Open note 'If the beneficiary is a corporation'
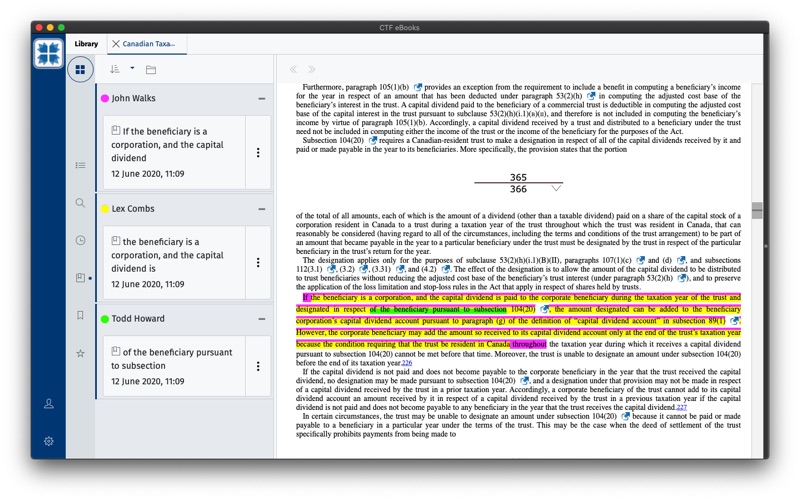The width and height of the screenshot is (800, 500). tap(174, 153)
